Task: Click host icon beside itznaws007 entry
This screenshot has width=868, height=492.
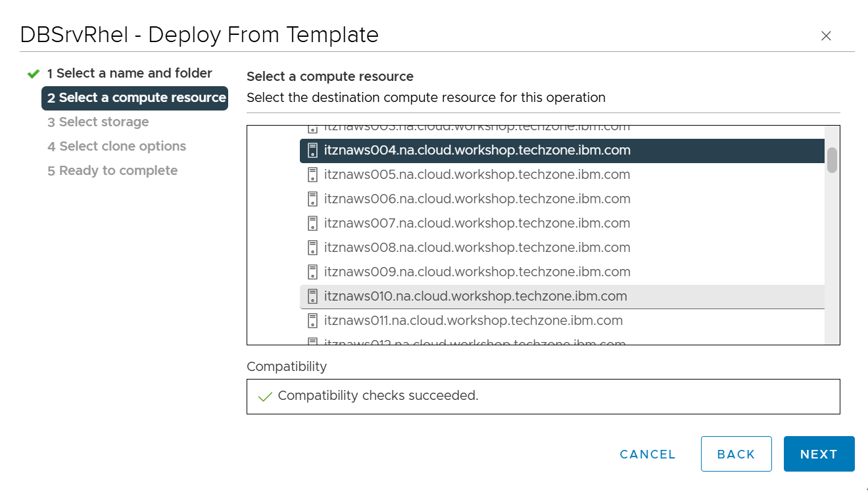Action: pos(312,224)
